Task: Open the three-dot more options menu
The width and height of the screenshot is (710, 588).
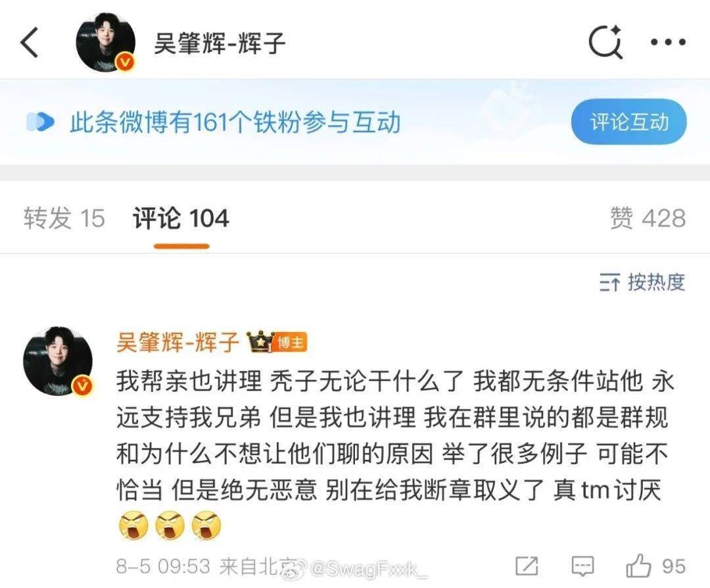Action: tap(669, 42)
